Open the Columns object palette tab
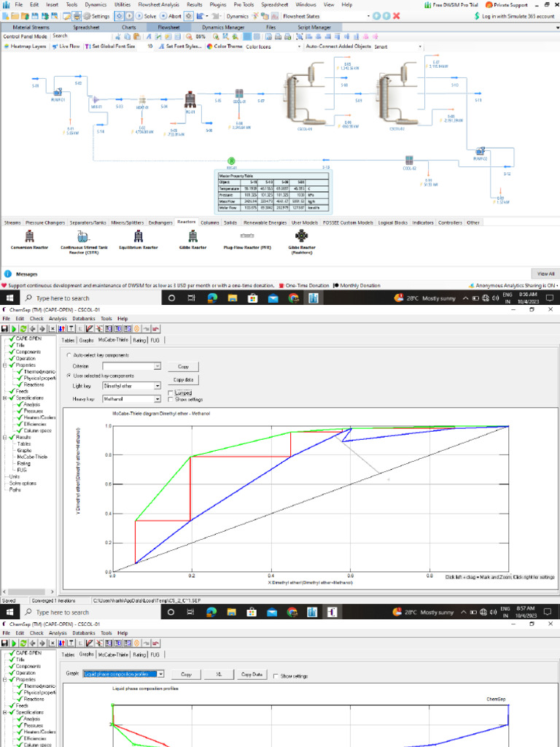Screen dimensions: 560x747 click(209, 222)
